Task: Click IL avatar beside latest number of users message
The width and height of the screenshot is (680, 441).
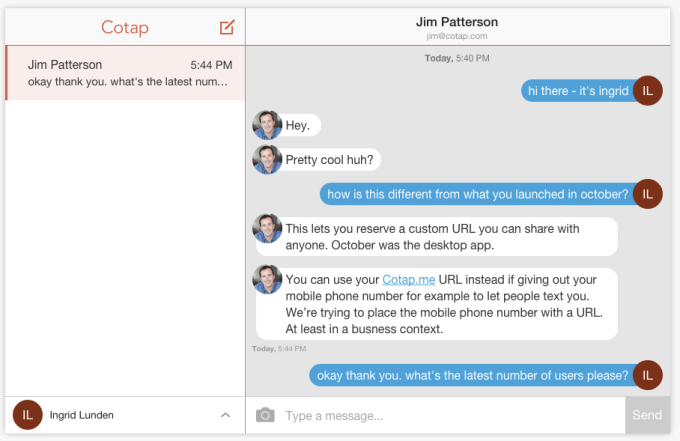Action: click(x=647, y=375)
